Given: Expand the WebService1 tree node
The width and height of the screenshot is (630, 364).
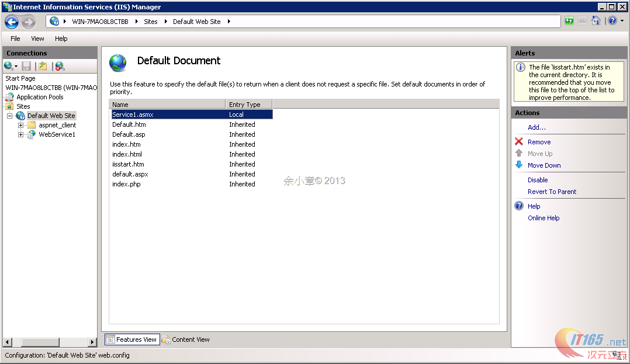Looking at the screenshot, I should coord(21,134).
